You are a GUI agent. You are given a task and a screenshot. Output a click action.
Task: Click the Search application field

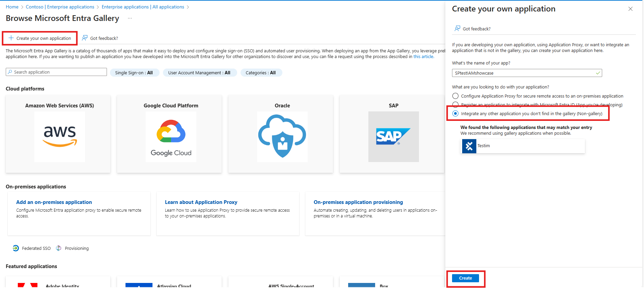[x=56, y=72]
